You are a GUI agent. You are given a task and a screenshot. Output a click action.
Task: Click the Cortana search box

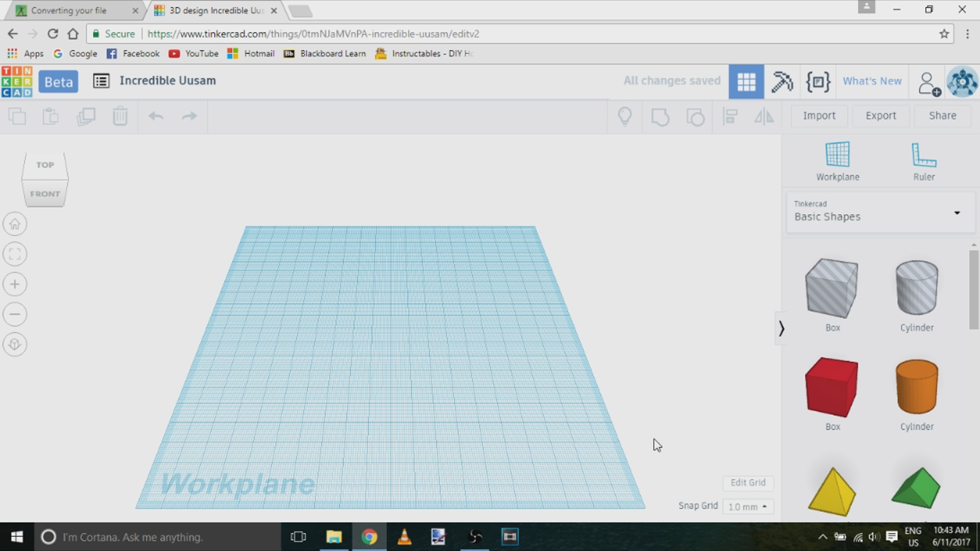click(x=157, y=537)
